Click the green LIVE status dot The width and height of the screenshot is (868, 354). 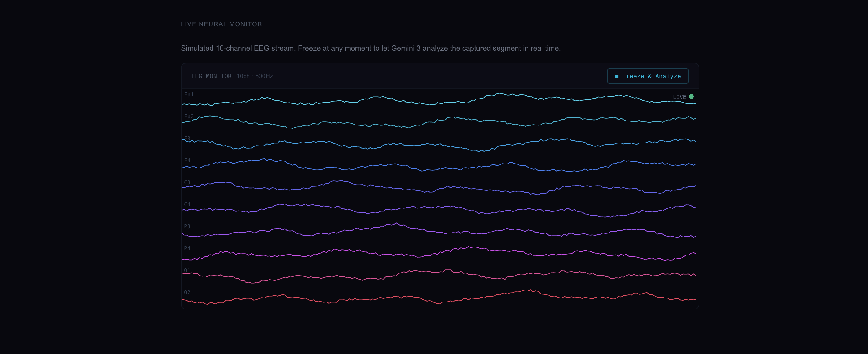click(x=691, y=96)
